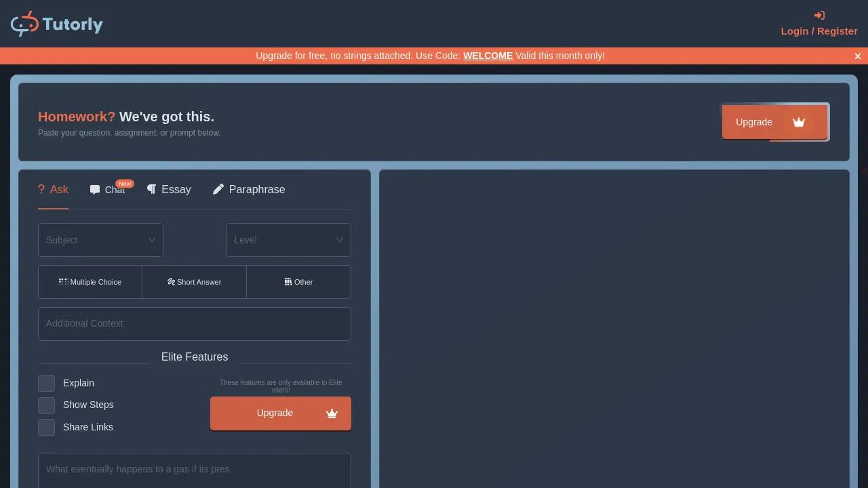
Task: Switch to the Essay tab
Action: (x=169, y=190)
